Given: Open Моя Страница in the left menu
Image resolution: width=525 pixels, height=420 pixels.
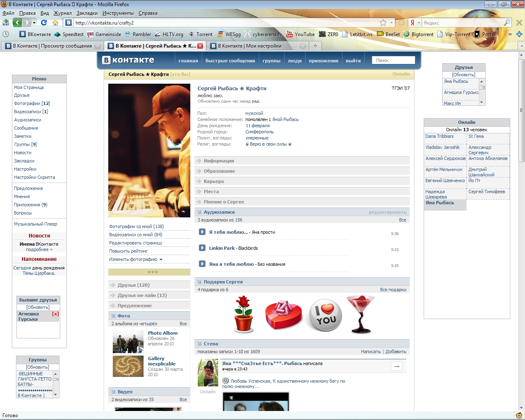Looking at the screenshot, I should 29,87.
